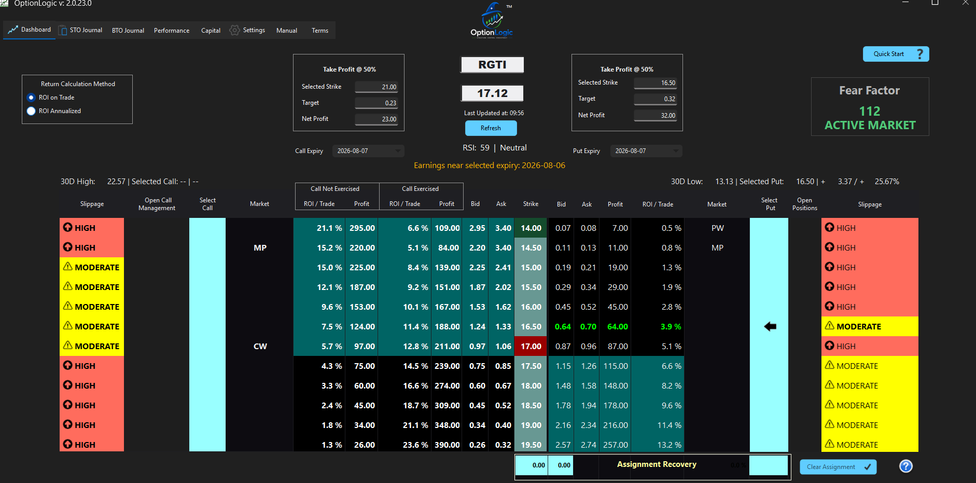Click the HIGH call slippage icon in 19.50 row
This screenshot has width=976, height=483.
click(67, 444)
